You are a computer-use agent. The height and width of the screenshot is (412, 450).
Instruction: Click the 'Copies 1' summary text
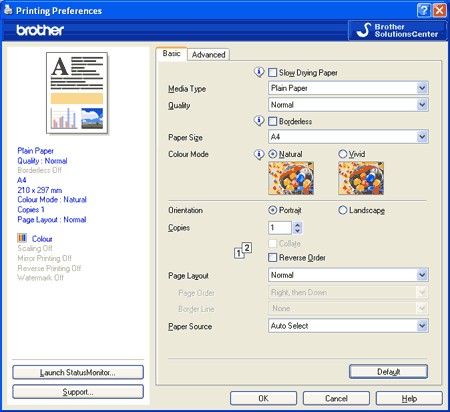click(x=31, y=210)
